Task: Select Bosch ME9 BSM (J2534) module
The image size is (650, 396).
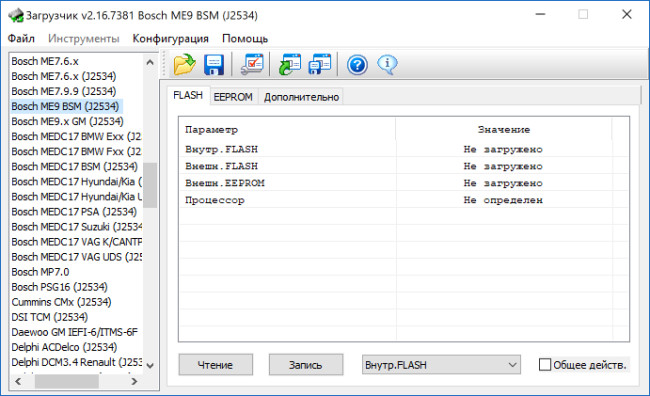Action: click(65, 107)
